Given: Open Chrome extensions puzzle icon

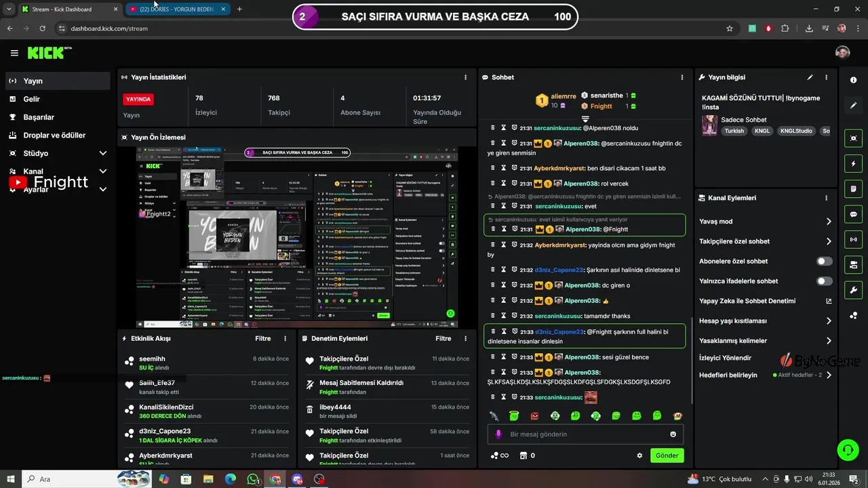Looking at the screenshot, I should 785,28.
